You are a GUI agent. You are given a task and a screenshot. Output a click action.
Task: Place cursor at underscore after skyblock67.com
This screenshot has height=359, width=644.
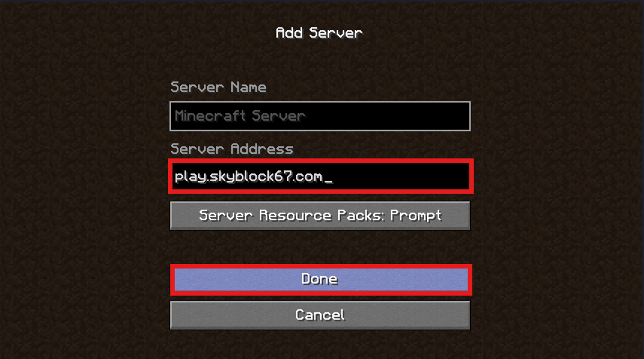point(328,181)
